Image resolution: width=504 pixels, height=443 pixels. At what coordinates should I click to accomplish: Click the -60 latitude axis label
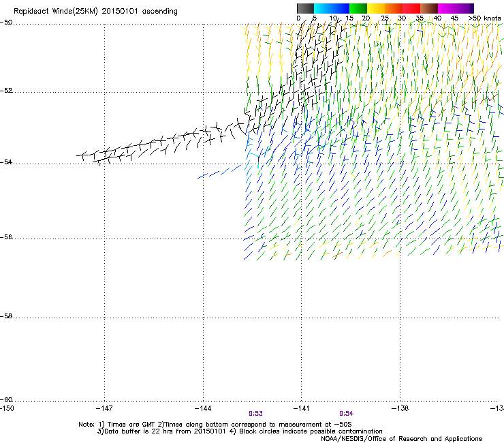[6, 399]
